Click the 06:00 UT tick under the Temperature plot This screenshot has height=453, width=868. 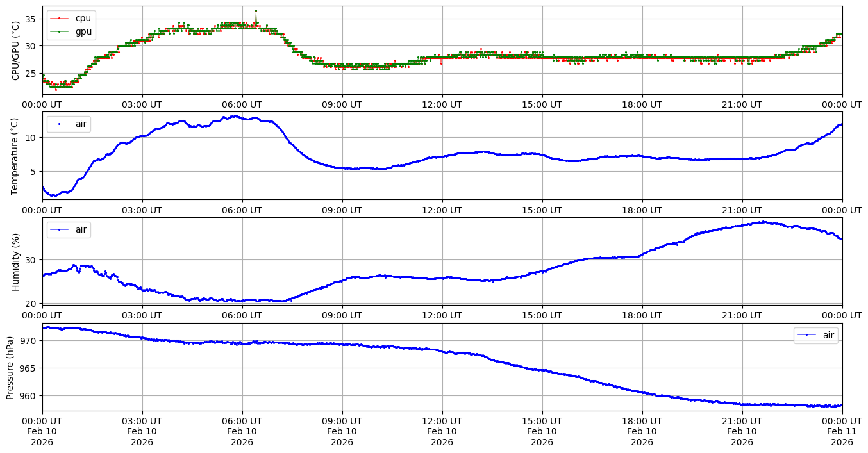tap(242, 210)
